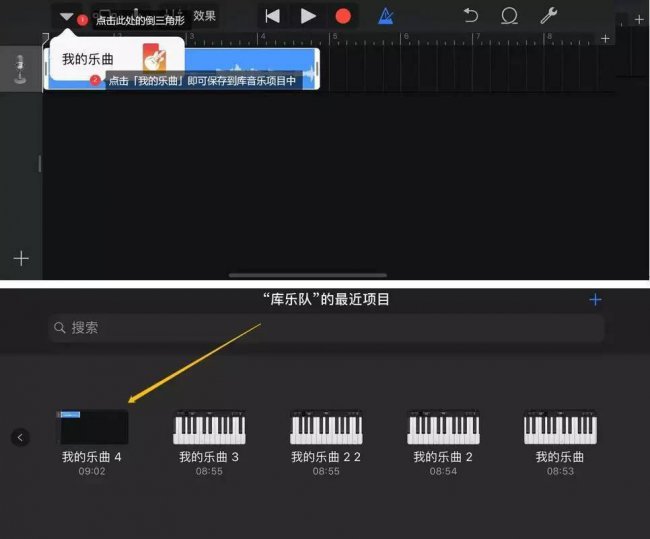Screen dimensions: 650x539
Task: Create a new project with the blue plus
Action: pyautogui.click(x=595, y=299)
